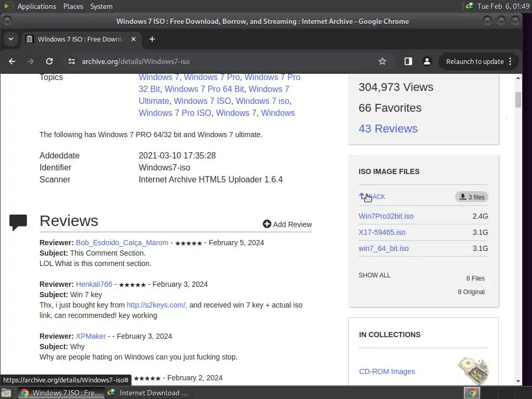Click the browser forward arrow
This screenshot has width=532, height=399.
point(31,61)
